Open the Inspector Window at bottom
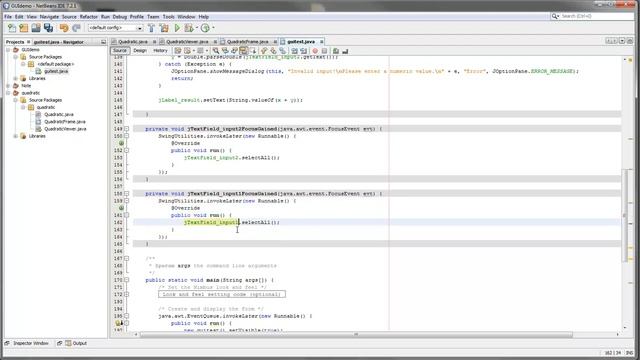The height and width of the screenshot is (360, 640). (x=31, y=343)
